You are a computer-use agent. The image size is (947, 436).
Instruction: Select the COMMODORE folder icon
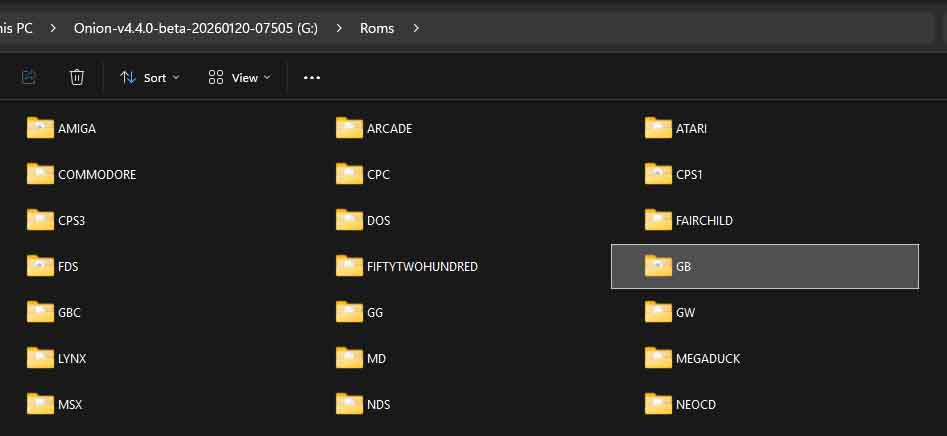click(x=40, y=174)
